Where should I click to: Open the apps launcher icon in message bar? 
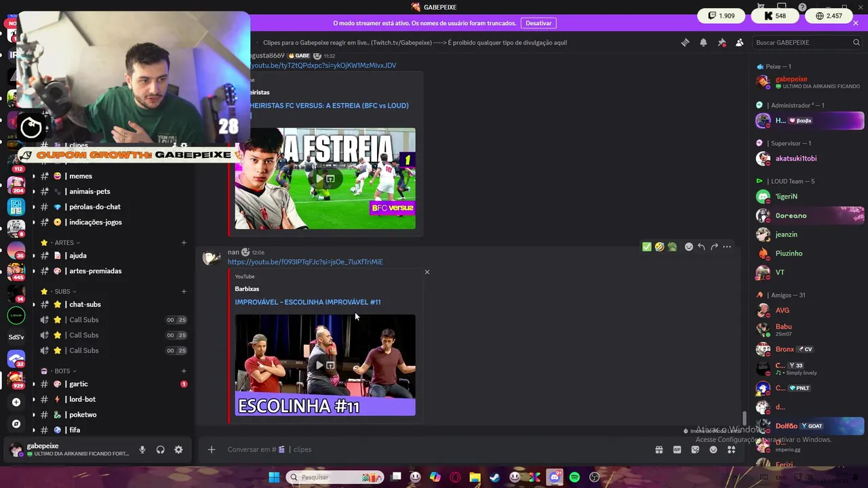point(731,449)
